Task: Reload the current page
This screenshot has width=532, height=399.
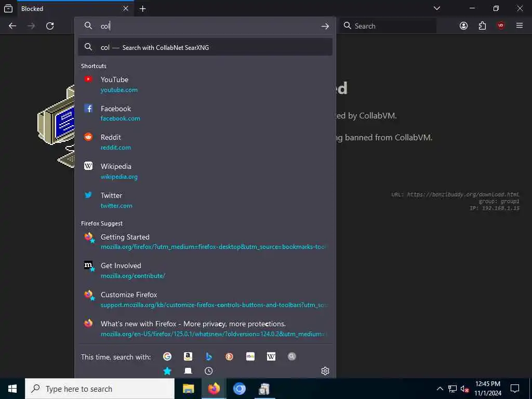Action: (x=50, y=26)
